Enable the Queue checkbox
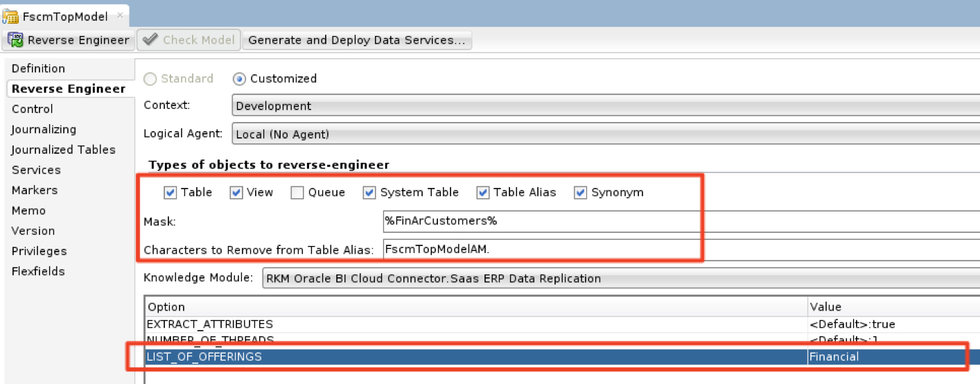Image resolution: width=980 pixels, height=384 pixels. pos(297,193)
